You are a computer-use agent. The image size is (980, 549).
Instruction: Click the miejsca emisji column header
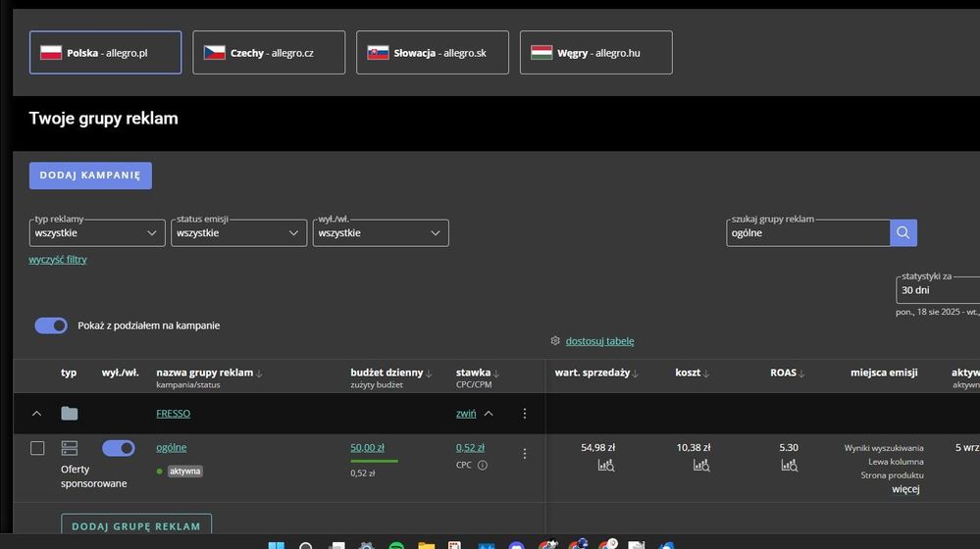coord(884,373)
